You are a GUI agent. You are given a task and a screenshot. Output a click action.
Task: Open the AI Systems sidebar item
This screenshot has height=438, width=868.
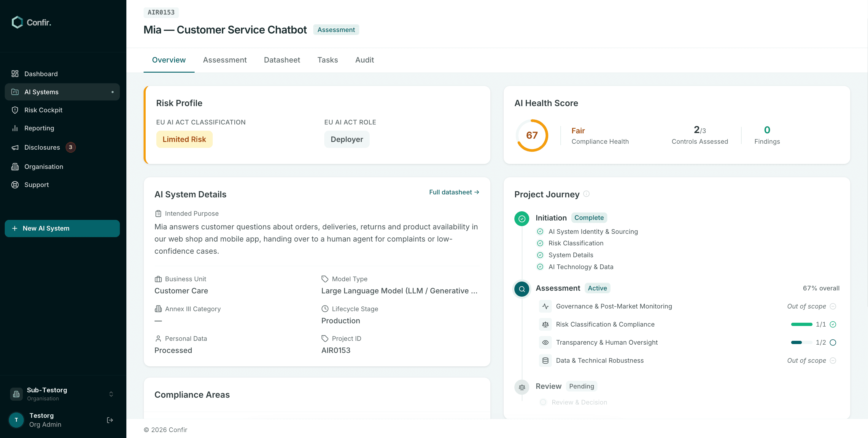pos(62,92)
